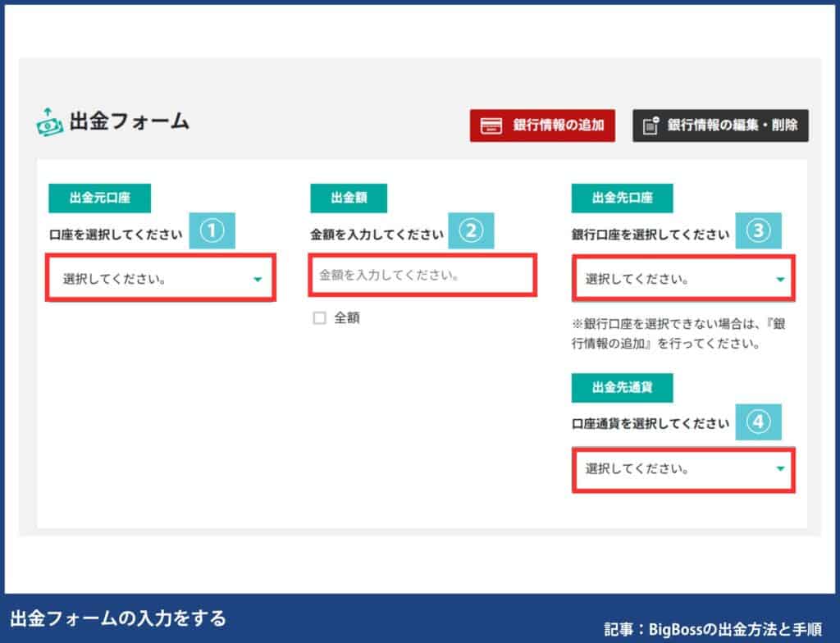
Task: Click the edit icon inside 銀行情報の編集・削除 button
Action: (x=652, y=125)
